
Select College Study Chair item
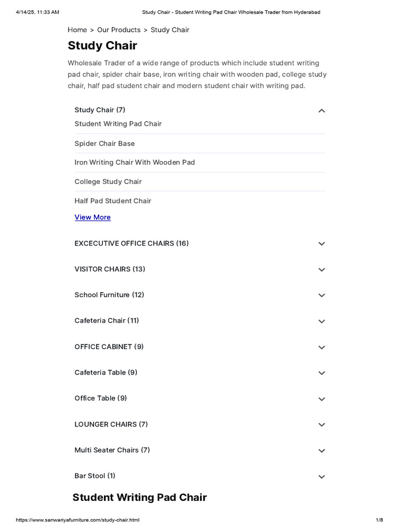(108, 181)
